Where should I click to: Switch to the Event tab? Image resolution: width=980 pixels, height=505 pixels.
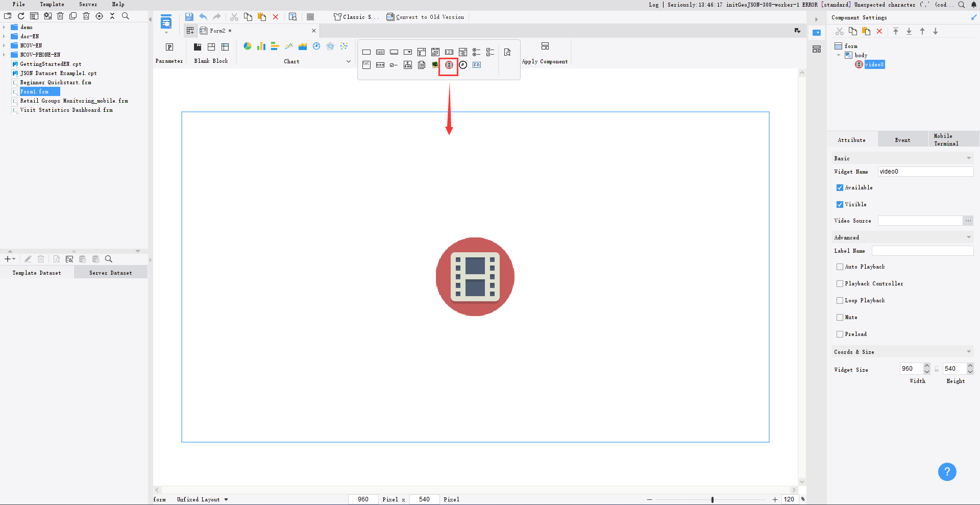pos(902,139)
